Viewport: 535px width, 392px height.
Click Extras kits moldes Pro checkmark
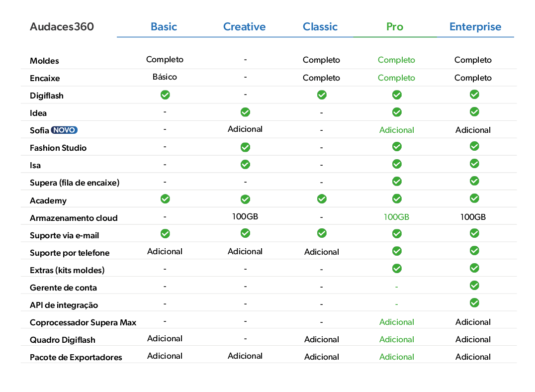click(397, 268)
